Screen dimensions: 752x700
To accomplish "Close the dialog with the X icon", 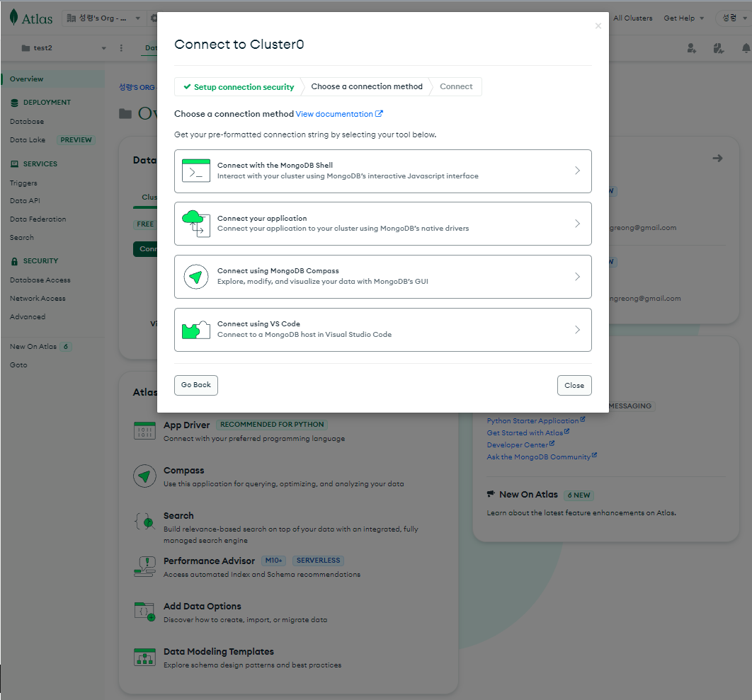I will coord(598,26).
